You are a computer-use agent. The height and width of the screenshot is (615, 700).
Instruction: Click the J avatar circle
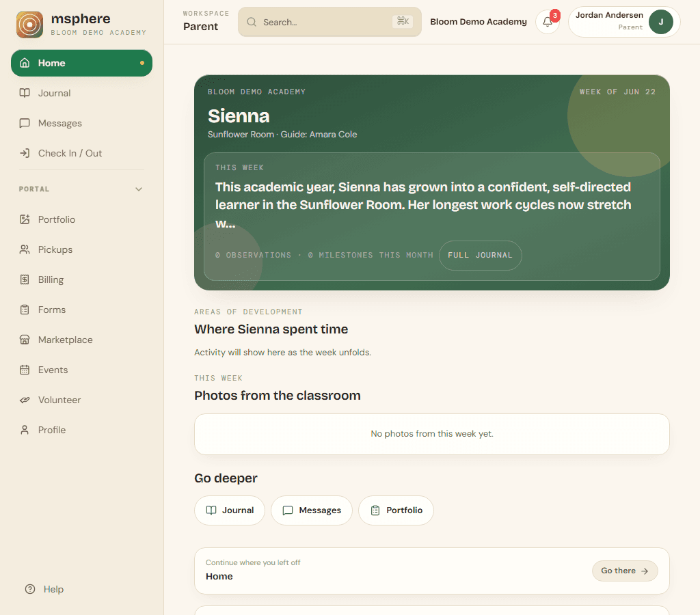point(661,22)
